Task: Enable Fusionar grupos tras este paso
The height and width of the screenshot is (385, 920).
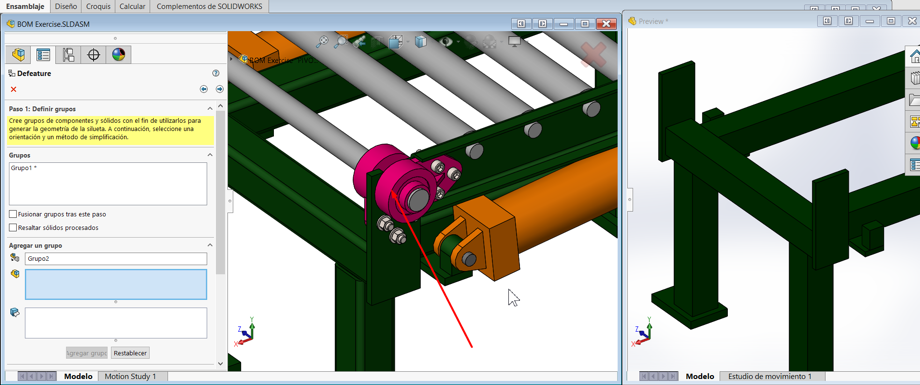Action: (x=13, y=214)
